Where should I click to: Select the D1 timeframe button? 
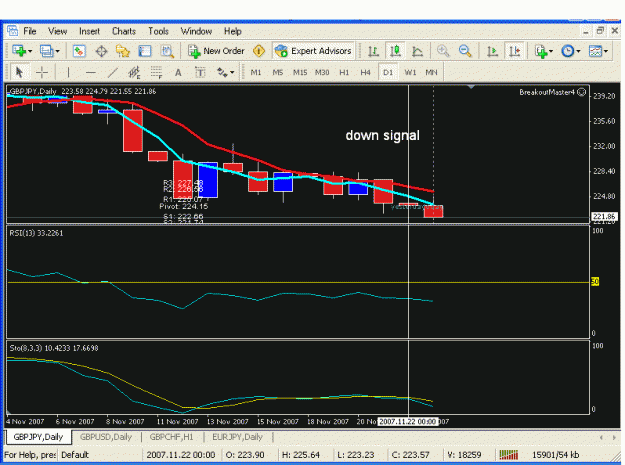point(388,73)
